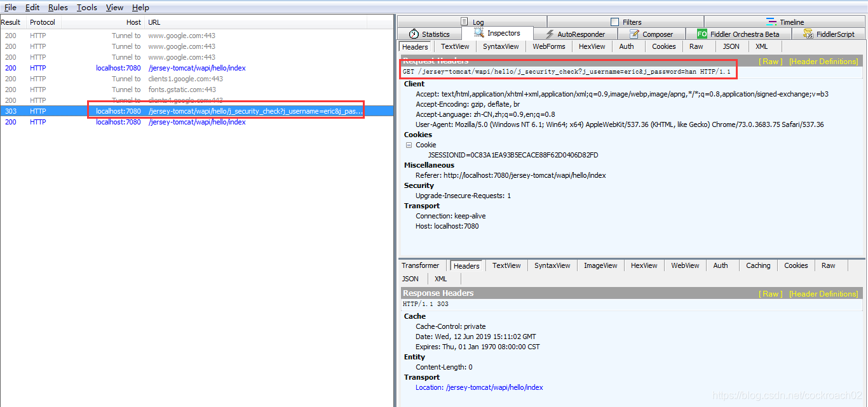
Task: Select the Caching response tab
Action: [x=758, y=265]
